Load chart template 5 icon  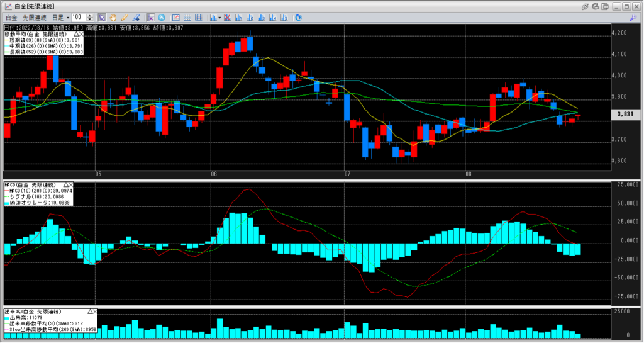point(284,18)
